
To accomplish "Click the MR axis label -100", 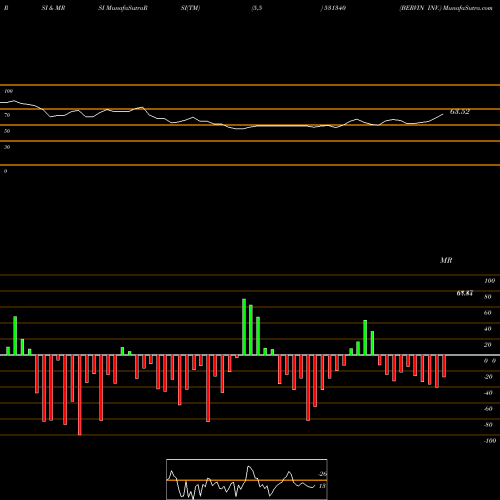I will tap(489, 441).
